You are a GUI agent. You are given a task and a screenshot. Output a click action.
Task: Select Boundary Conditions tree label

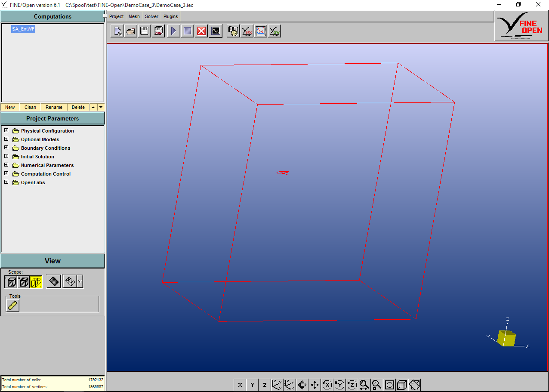click(46, 148)
